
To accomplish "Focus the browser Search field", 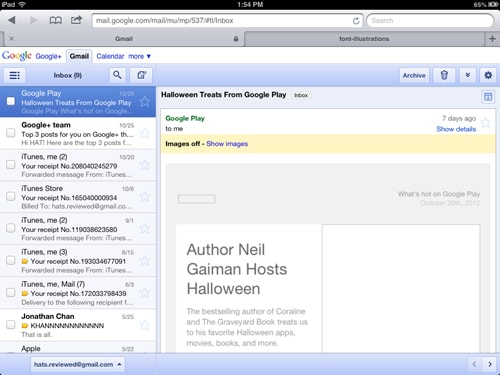I will (430, 21).
